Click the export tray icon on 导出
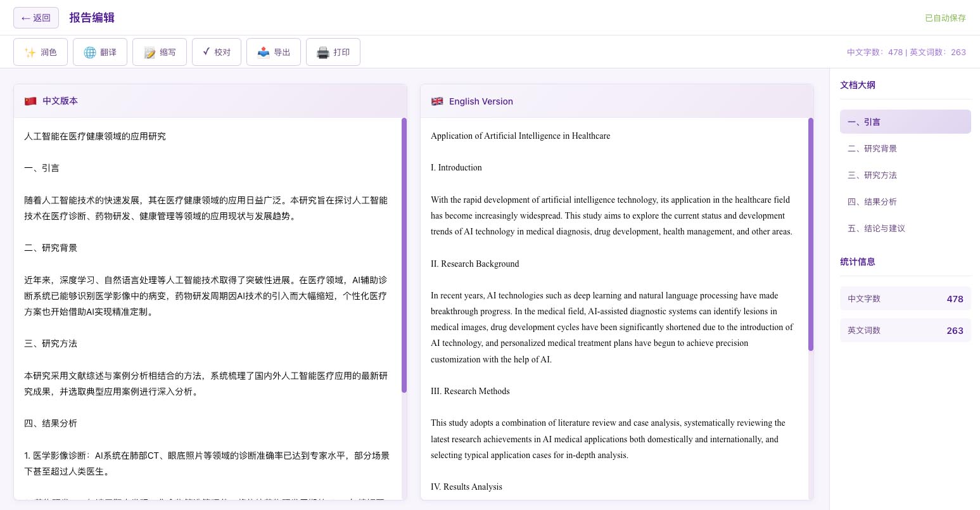980x510 pixels. (264, 53)
